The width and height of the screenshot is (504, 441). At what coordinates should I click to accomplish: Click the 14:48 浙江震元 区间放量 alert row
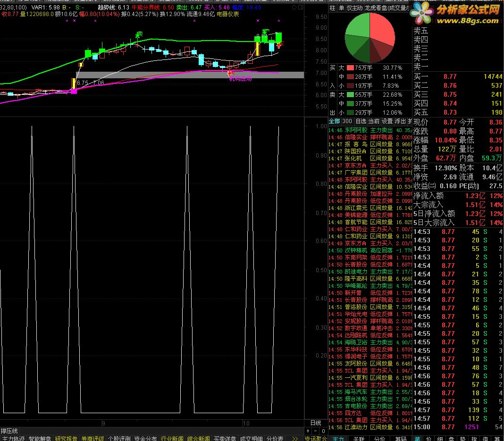coord(370,208)
